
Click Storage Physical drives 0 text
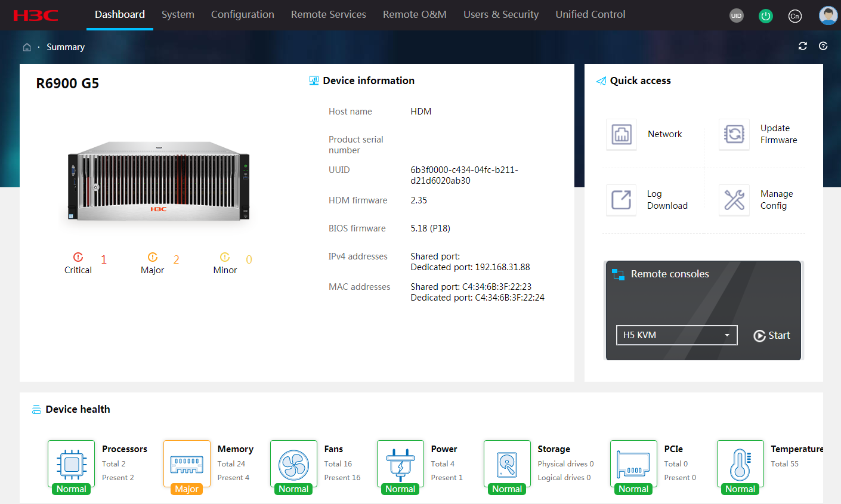(565, 464)
